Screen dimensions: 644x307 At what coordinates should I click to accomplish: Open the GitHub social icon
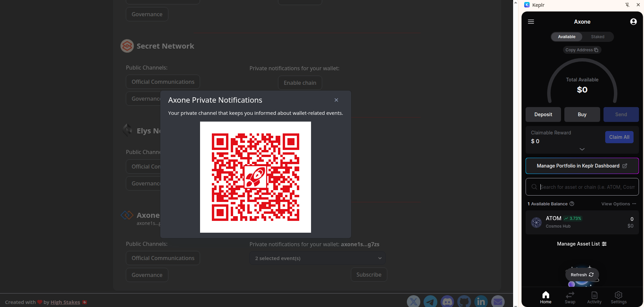(x=464, y=302)
